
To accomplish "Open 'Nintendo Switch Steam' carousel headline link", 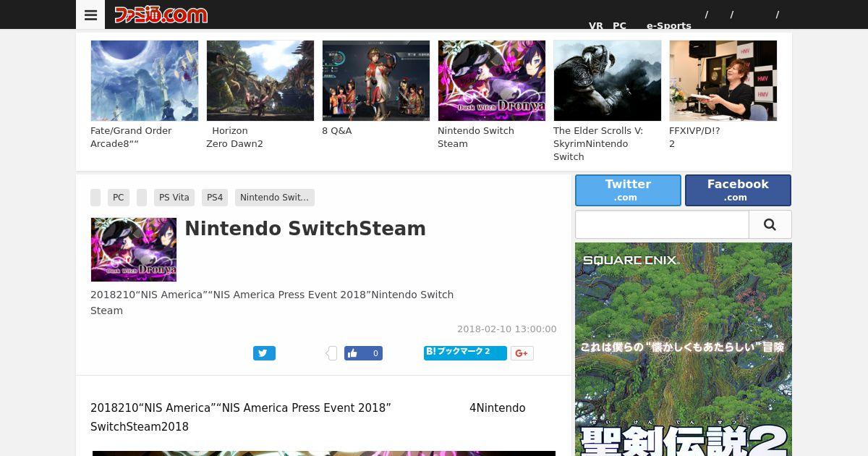I will (x=476, y=138).
